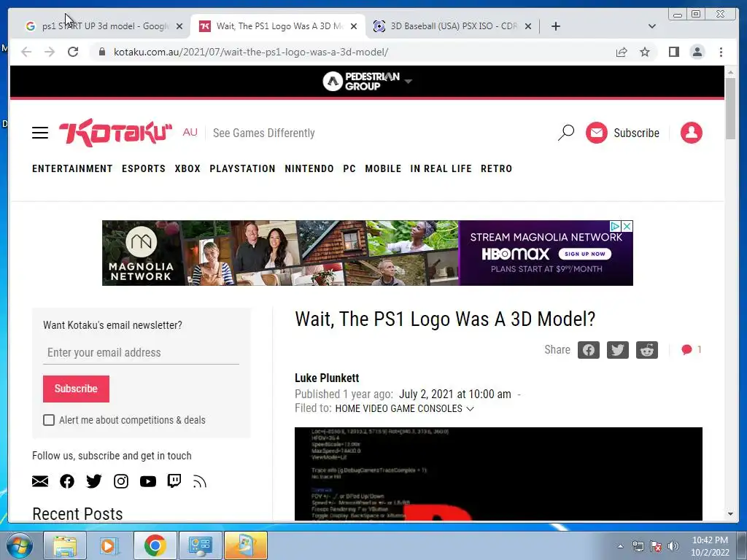Click the red envelope Subscribe icon

click(597, 133)
